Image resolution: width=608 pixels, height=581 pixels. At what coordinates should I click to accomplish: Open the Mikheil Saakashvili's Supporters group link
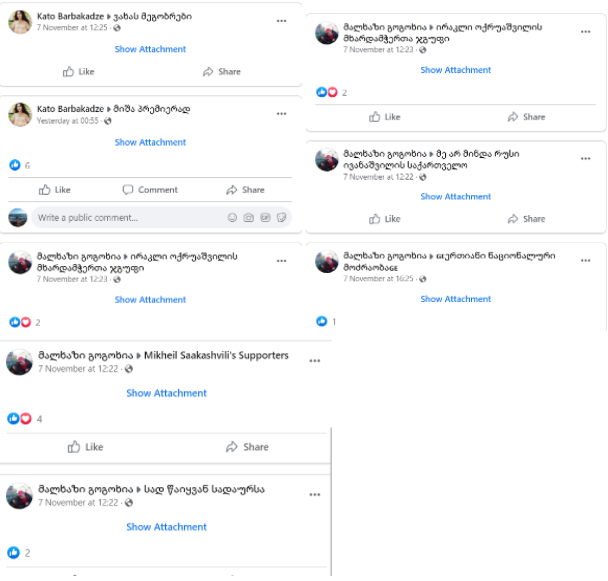(x=216, y=355)
